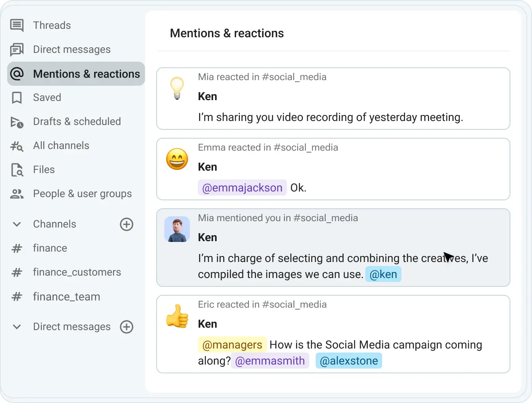The image size is (532, 403).
Task: Click the @emmasmith mention tag
Action: tap(270, 361)
